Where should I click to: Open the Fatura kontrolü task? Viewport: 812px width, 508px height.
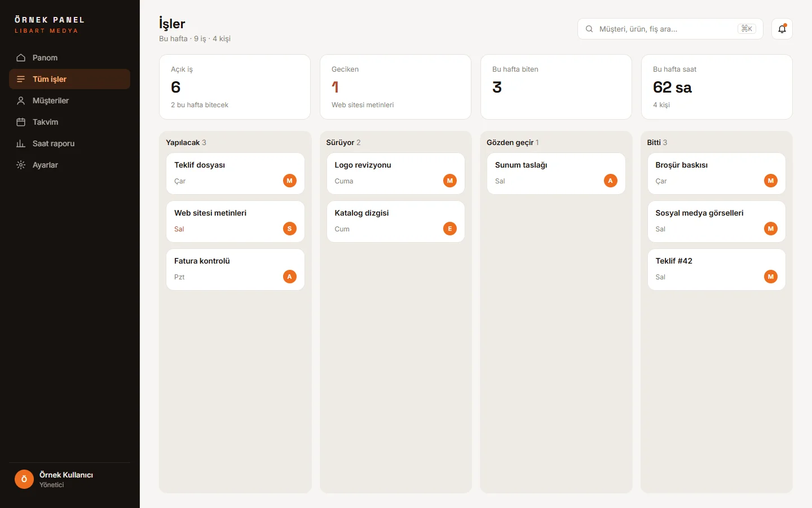[x=235, y=270]
